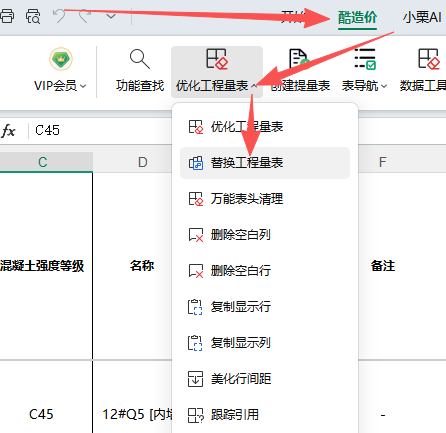
Task: Click the 创建提量表 document icon
Action: tap(299, 59)
